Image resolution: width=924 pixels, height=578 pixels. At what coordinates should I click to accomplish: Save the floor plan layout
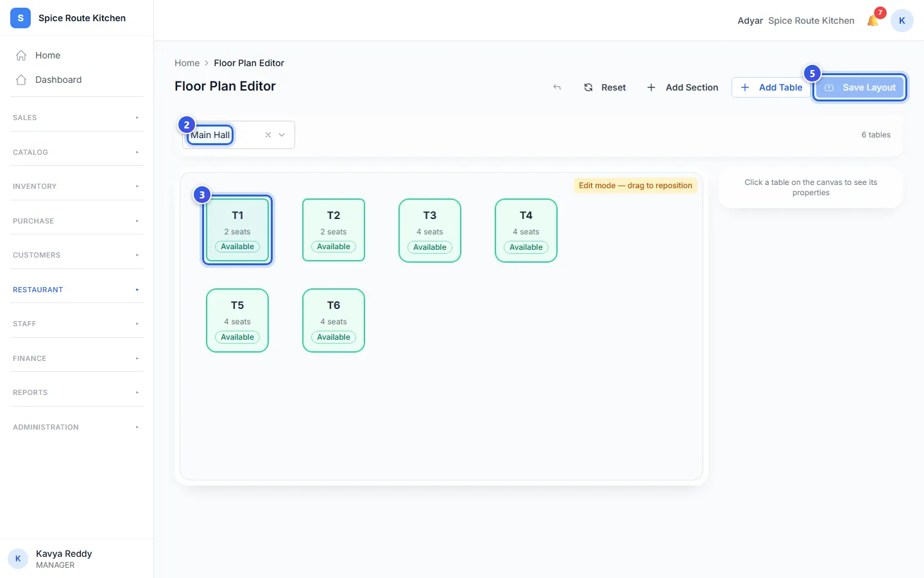860,87
